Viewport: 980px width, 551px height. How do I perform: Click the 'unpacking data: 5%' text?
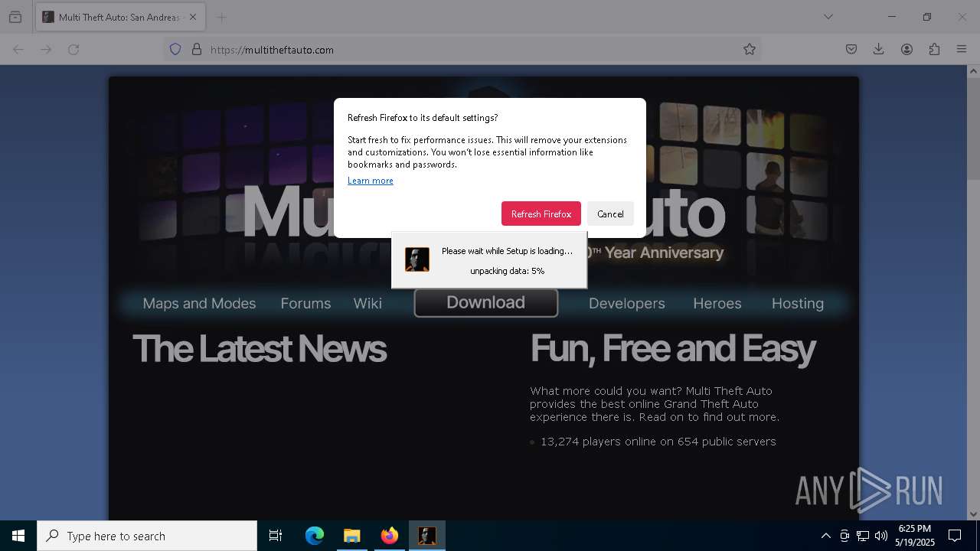click(507, 271)
